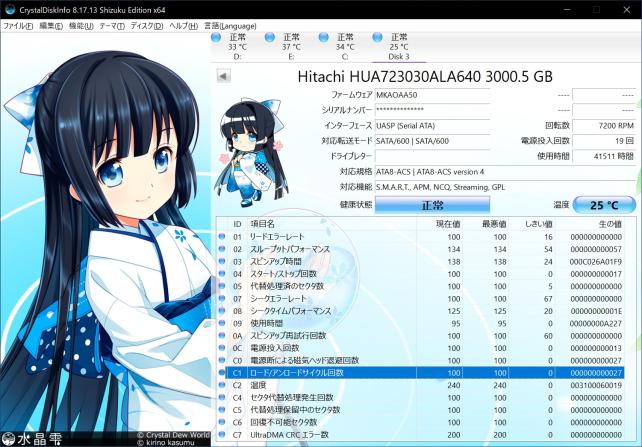This screenshot has height=447, width=642.
Task: Click status icon for row C6 回復不可能セクタ数
Action: coord(222,422)
